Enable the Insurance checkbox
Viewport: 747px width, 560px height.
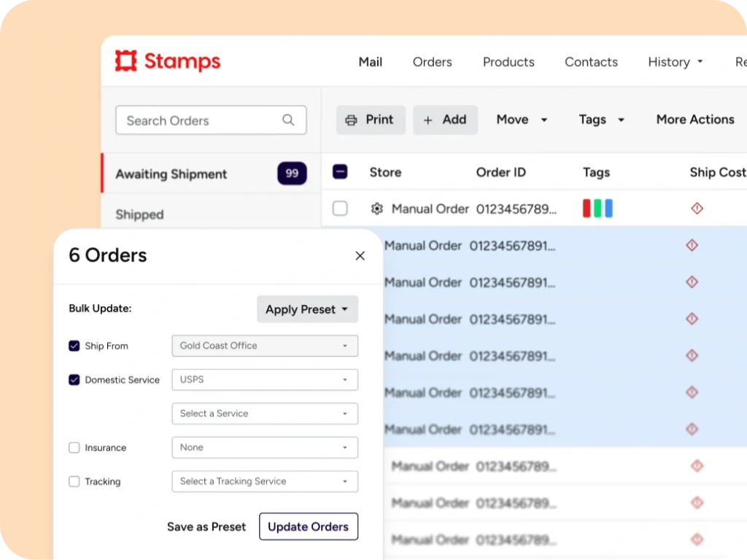pos(74,448)
